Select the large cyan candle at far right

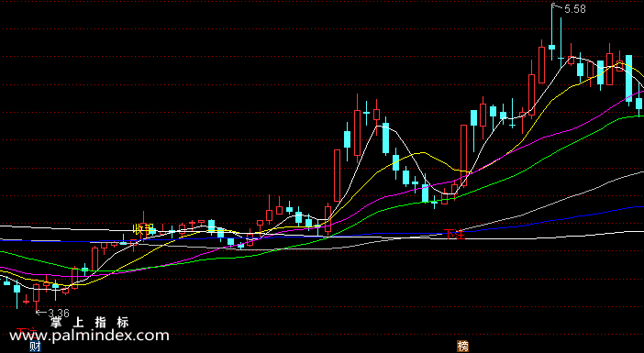(628, 79)
